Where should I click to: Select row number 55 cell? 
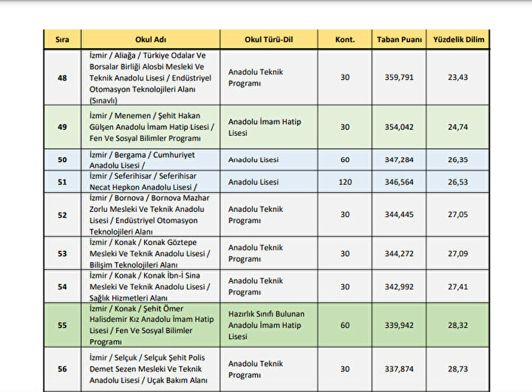[x=62, y=326]
